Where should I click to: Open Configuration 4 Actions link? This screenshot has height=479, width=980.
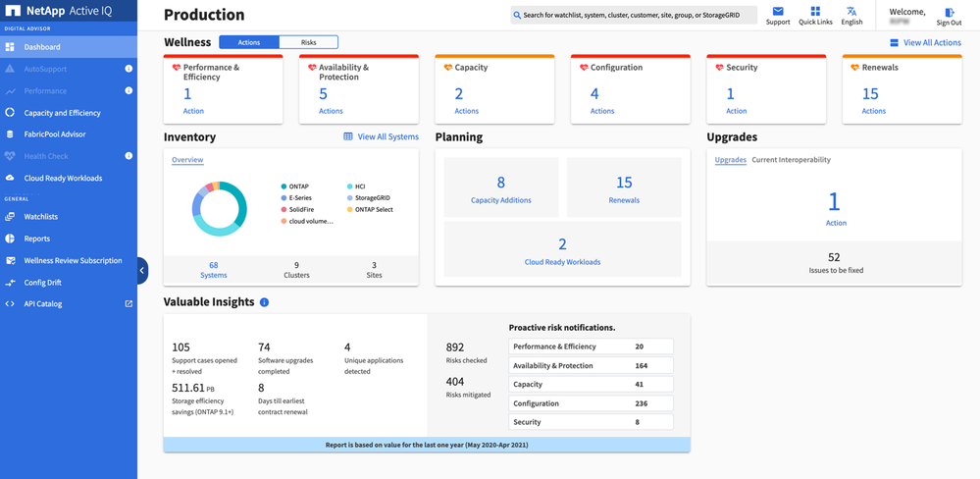(602, 101)
